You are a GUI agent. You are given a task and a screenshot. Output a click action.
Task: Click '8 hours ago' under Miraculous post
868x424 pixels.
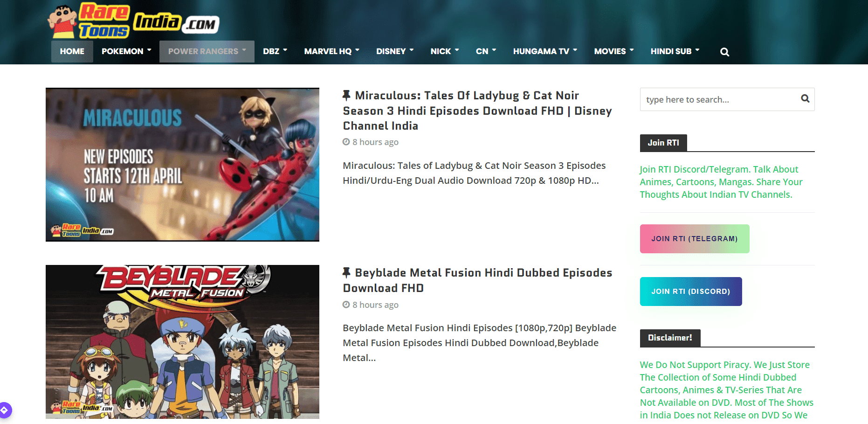coord(375,142)
